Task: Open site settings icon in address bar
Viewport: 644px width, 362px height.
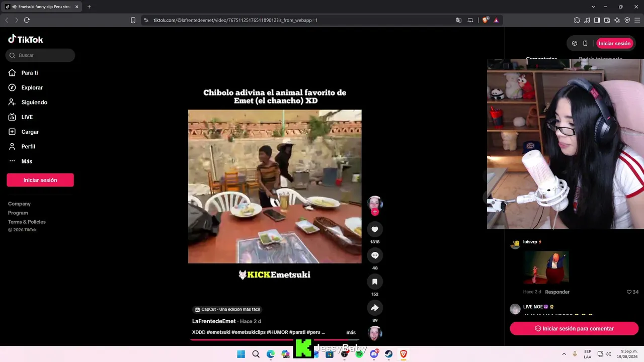Action: [x=146, y=20]
